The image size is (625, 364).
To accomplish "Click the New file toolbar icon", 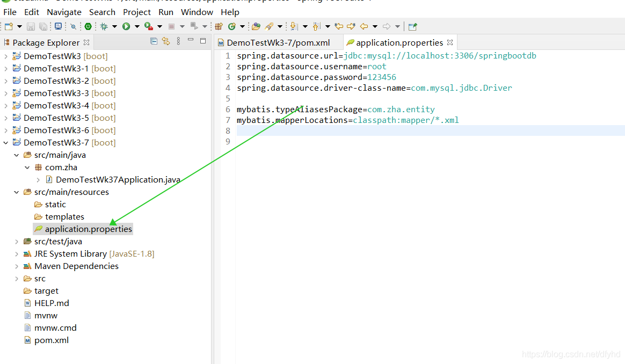I will [9, 27].
